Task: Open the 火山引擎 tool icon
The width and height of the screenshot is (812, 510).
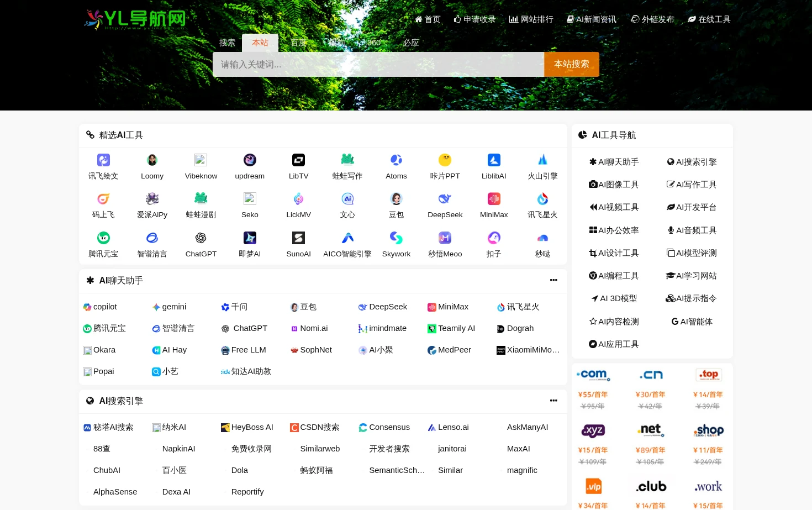Action: point(542,160)
